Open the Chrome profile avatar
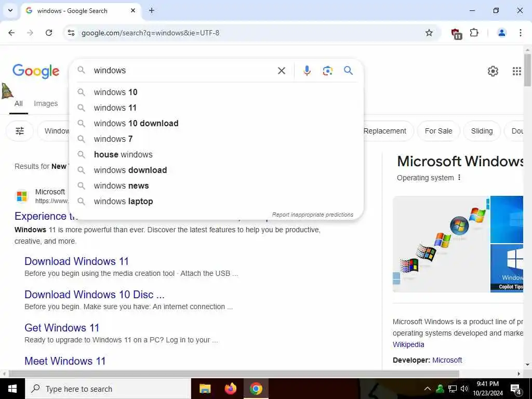The image size is (532, 399). tap(502, 33)
